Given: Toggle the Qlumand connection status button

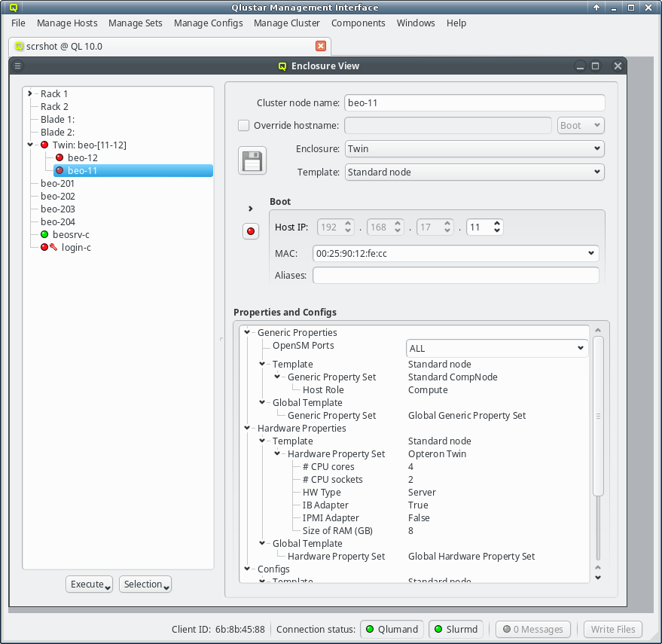Looking at the screenshot, I should coord(391,629).
